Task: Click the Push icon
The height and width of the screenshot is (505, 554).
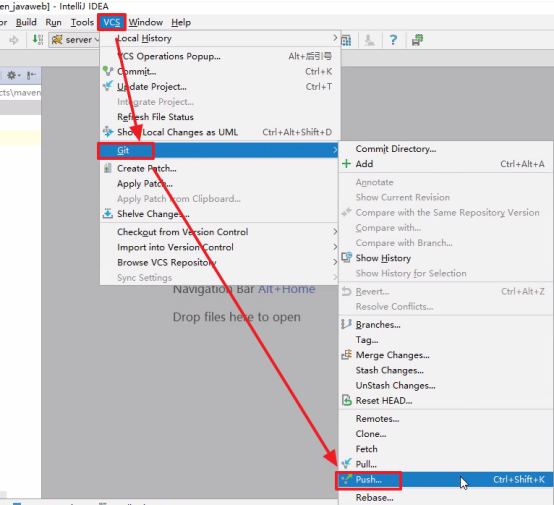Action: pos(347,479)
